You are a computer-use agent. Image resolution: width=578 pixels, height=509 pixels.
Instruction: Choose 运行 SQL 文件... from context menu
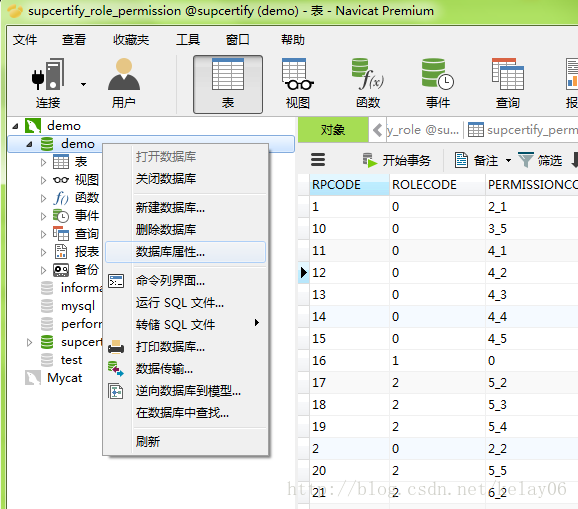185,303
